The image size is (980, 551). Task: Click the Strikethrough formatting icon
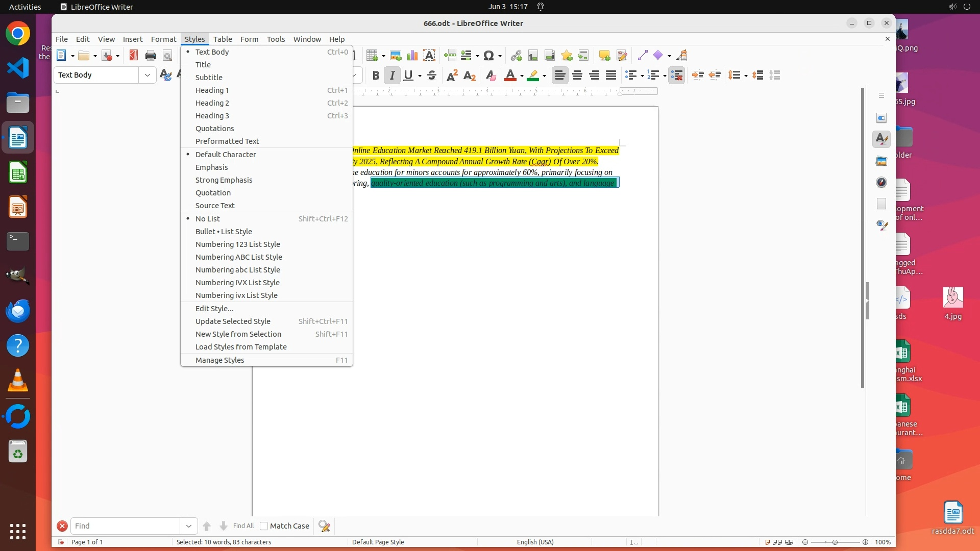coord(431,76)
